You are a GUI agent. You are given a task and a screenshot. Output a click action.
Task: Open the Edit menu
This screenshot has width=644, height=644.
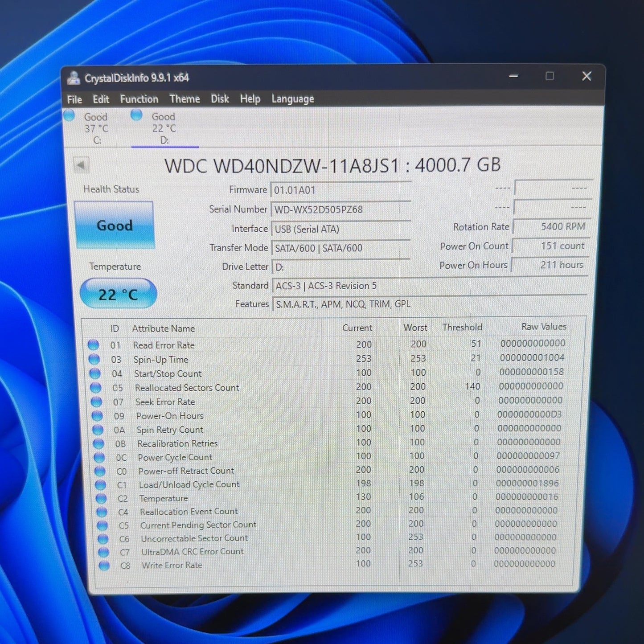coord(101,99)
